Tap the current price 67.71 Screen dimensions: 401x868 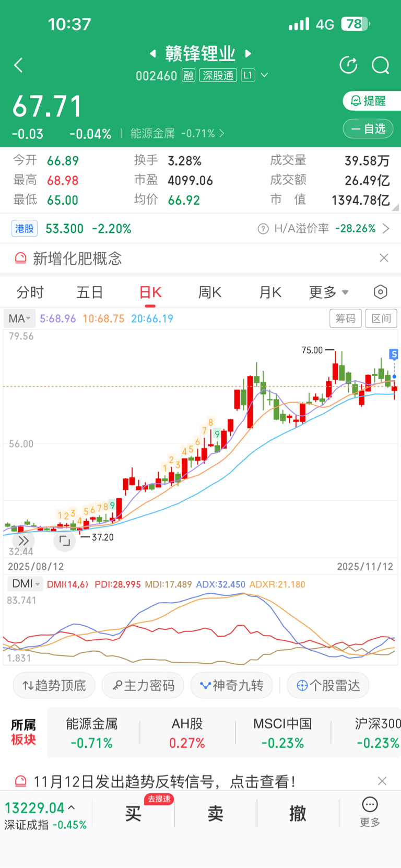click(x=48, y=107)
